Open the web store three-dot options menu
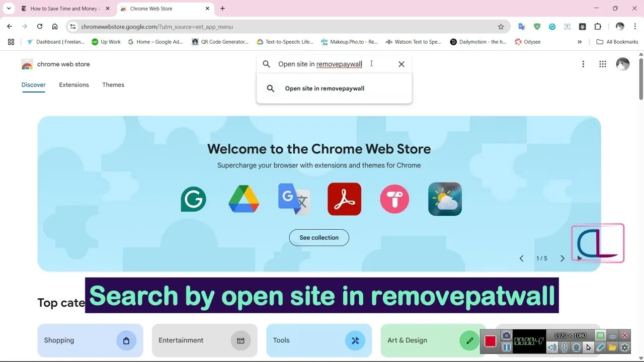The width and height of the screenshot is (644, 362). tap(583, 64)
